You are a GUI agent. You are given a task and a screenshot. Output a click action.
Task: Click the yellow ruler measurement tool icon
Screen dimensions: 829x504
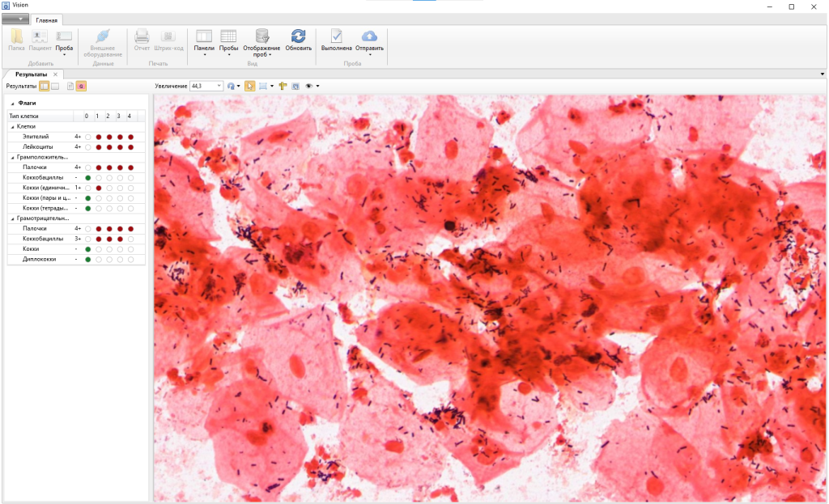[x=283, y=86]
